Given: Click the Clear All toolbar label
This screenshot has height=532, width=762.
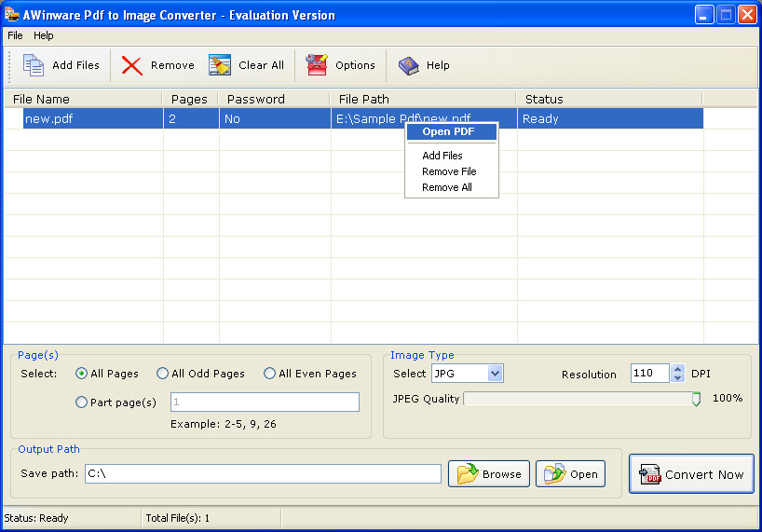Looking at the screenshot, I should (x=262, y=65).
